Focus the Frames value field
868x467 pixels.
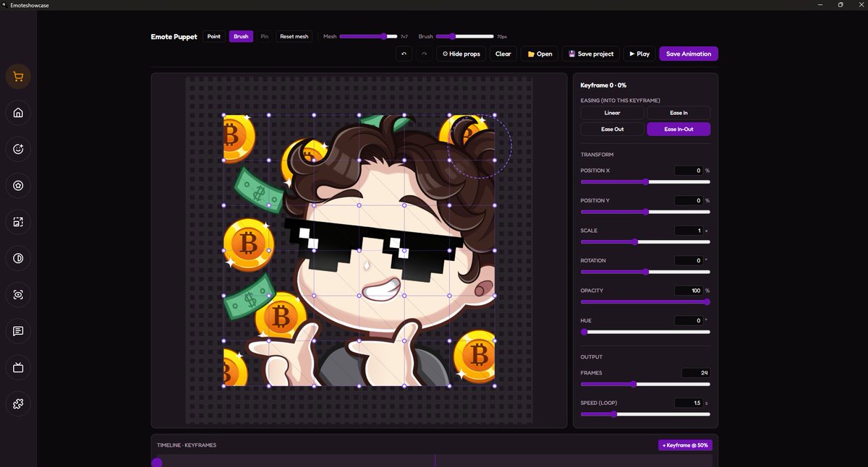coord(695,373)
